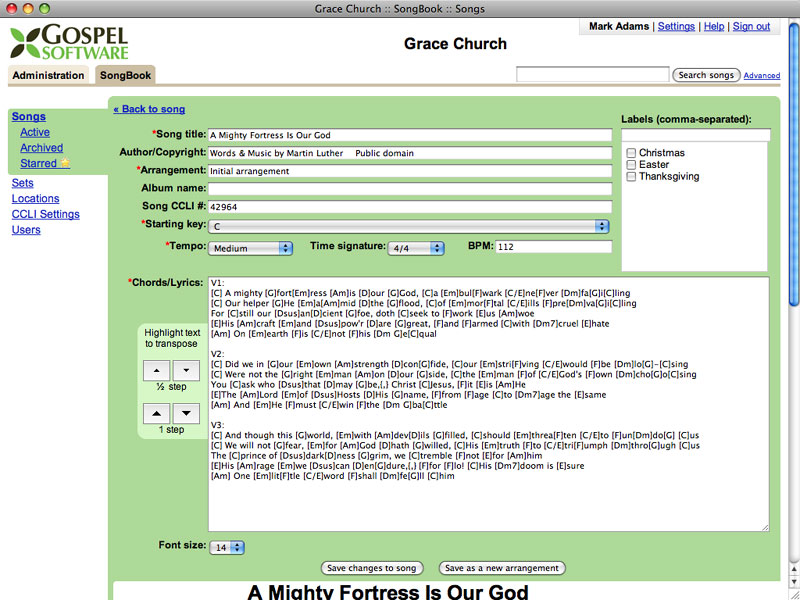The height and width of the screenshot is (600, 800).
Task: Open CCLI Settings page
Action: tap(45, 214)
